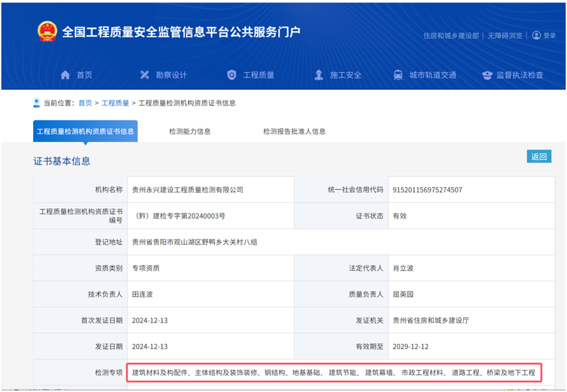Switch to the 检测报告批准人信息 tab
Image resolution: width=567 pixels, height=392 pixels.
(294, 131)
